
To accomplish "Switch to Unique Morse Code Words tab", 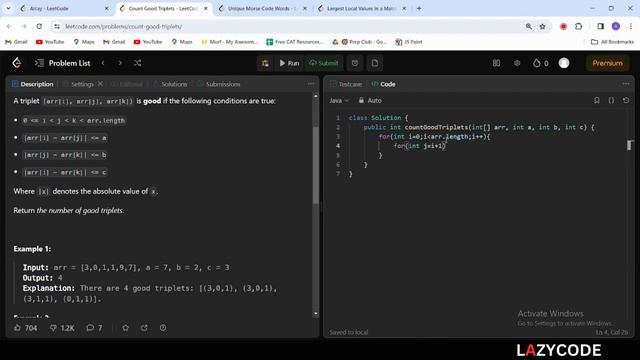I will (261, 8).
